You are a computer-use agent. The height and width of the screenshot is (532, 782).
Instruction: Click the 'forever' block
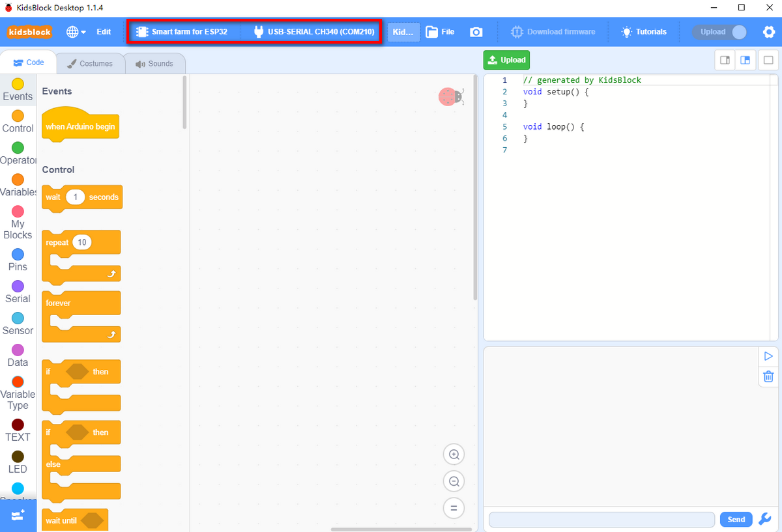point(81,316)
